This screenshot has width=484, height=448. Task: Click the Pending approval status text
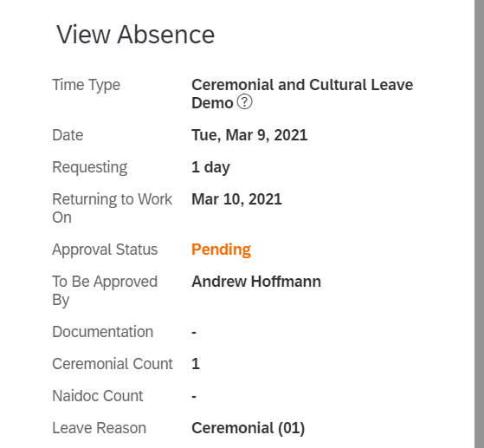pyautogui.click(x=221, y=250)
